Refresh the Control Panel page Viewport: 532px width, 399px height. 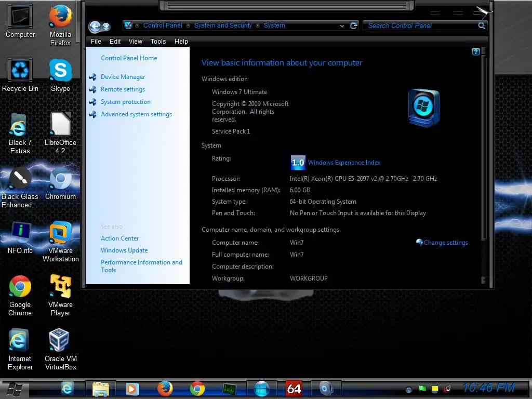(x=353, y=25)
